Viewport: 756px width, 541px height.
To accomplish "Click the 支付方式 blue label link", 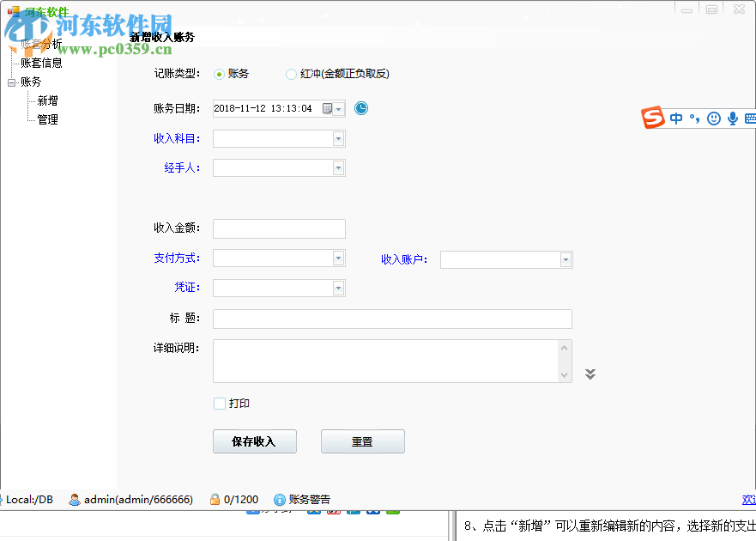I will pos(177,258).
